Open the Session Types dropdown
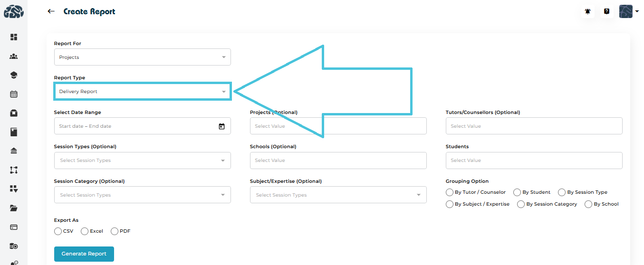 [x=142, y=161]
